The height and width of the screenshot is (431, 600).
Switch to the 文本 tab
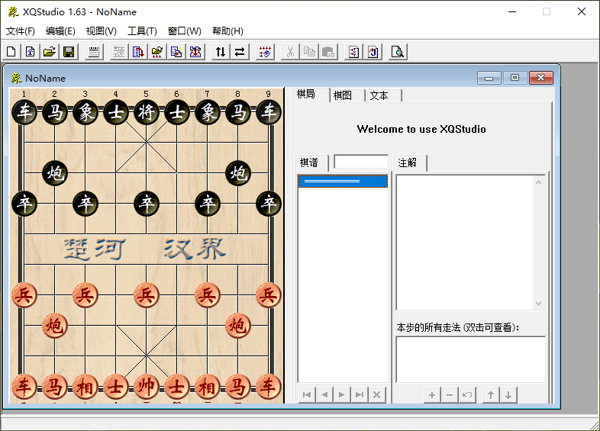pyautogui.click(x=380, y=95)
